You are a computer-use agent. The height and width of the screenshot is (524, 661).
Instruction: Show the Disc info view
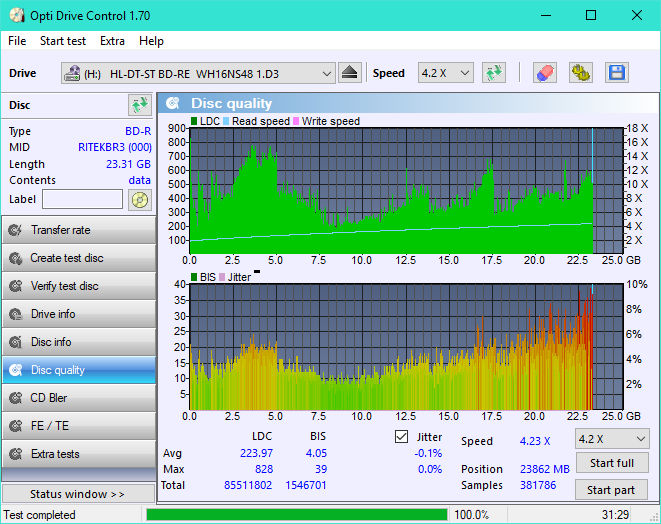point(79,342)
